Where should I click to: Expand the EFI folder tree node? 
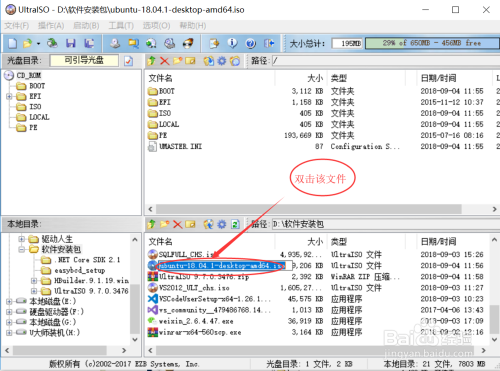click(9, 96)
